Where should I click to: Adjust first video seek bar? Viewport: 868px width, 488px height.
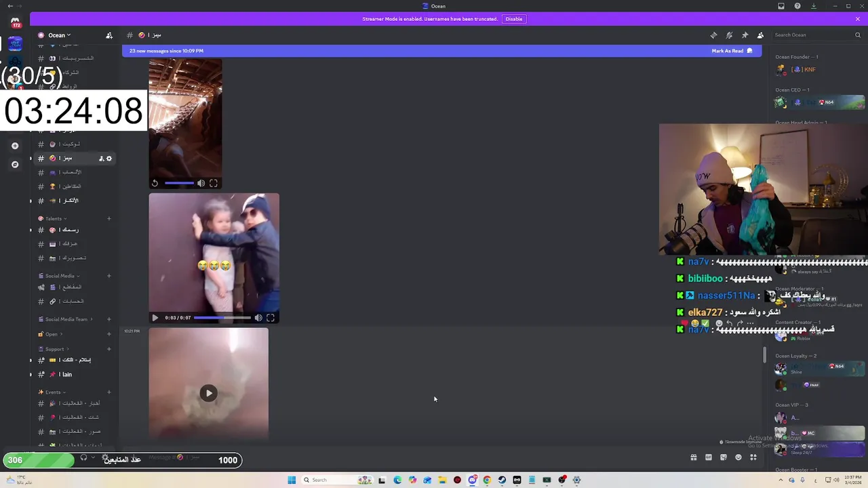(179, 183)
